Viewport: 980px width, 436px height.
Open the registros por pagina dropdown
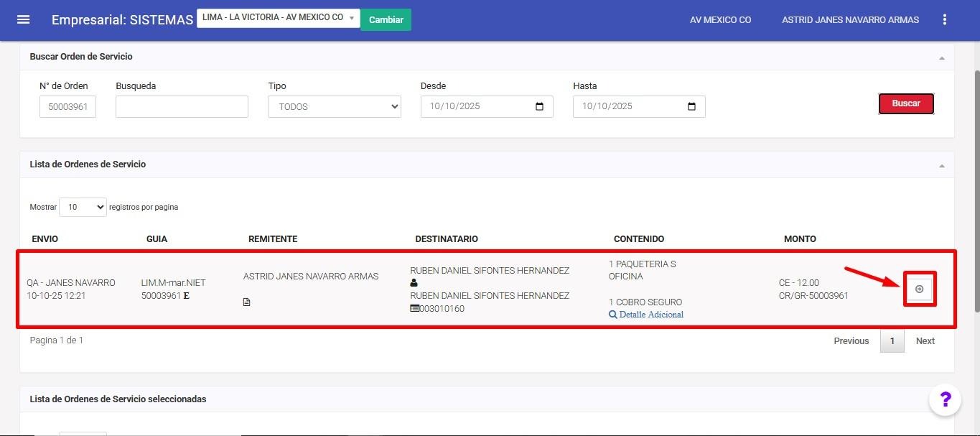coord(83,207)
